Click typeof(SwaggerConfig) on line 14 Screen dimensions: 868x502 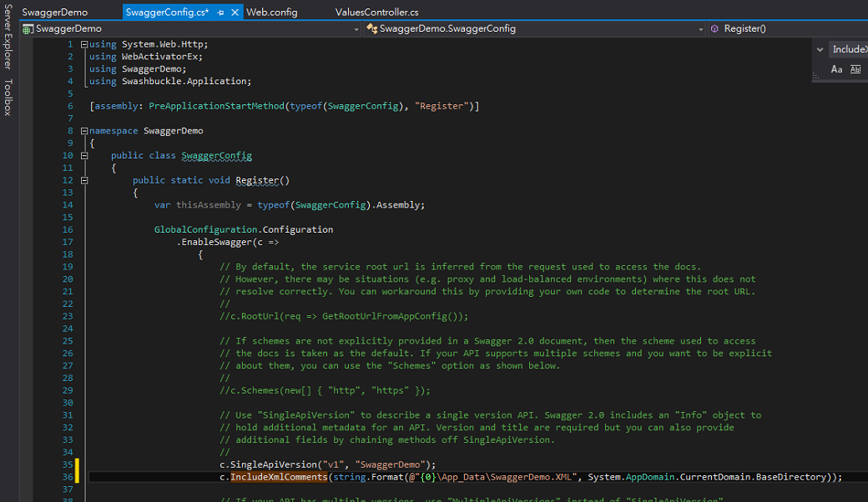pos(315,205)
